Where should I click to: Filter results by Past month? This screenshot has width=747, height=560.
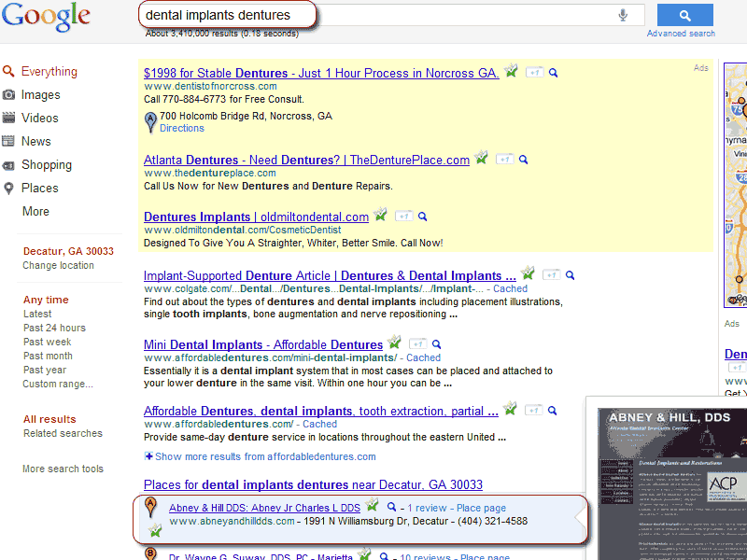click(48, 356)
